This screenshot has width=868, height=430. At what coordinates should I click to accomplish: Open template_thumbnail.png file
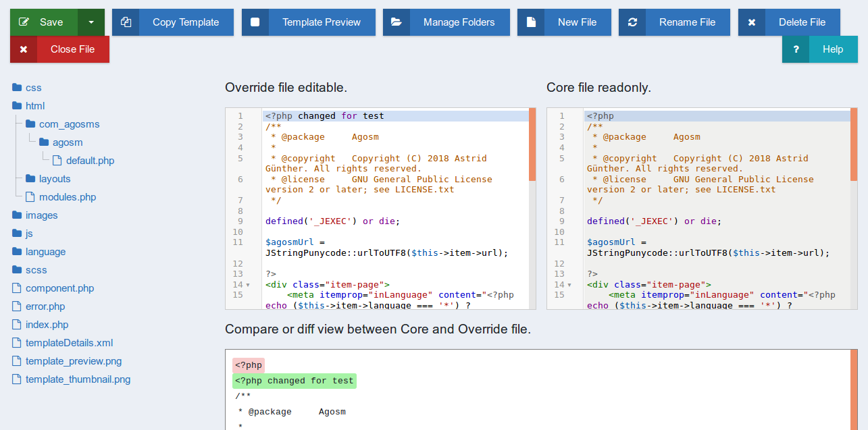pos(78,379)
